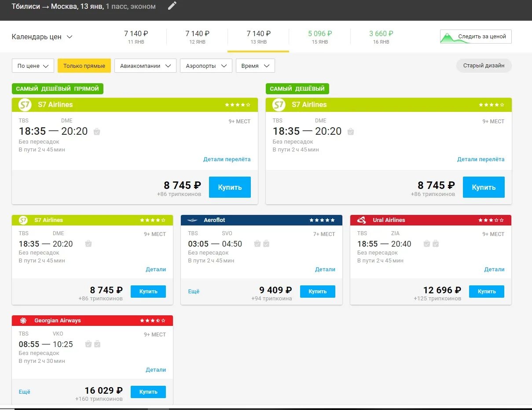
Task: Click baggage icon in cheapest direct S7 card
Action: pos(97,131)
